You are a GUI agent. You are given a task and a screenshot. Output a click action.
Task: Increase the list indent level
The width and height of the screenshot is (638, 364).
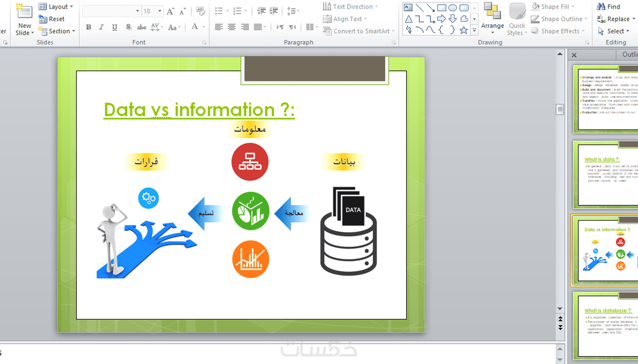(274, 11)
